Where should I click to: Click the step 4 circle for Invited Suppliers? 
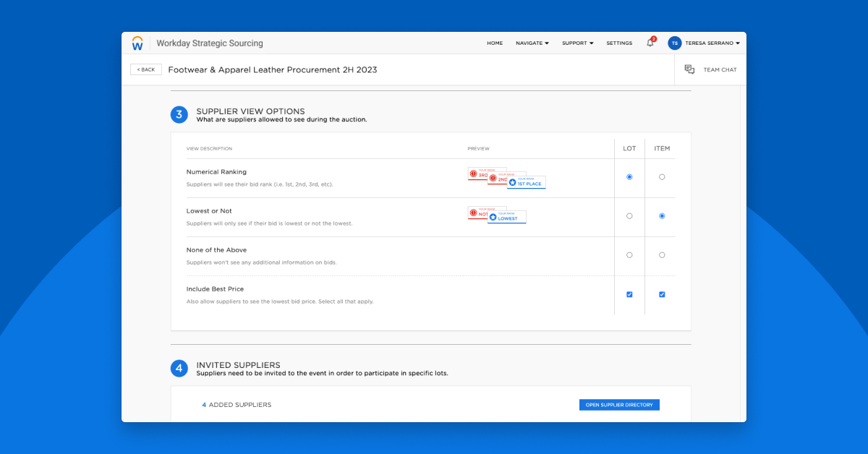click(179, 368)
